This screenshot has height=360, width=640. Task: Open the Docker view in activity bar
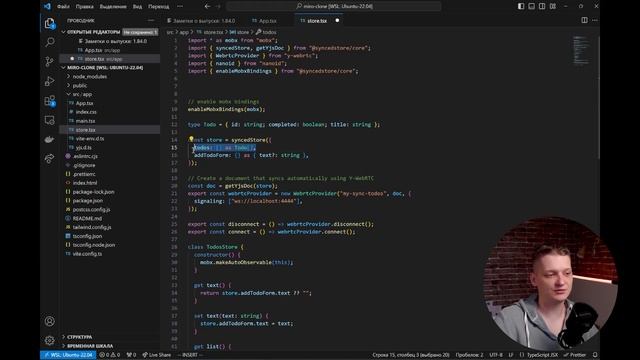(x=49, y=140)
